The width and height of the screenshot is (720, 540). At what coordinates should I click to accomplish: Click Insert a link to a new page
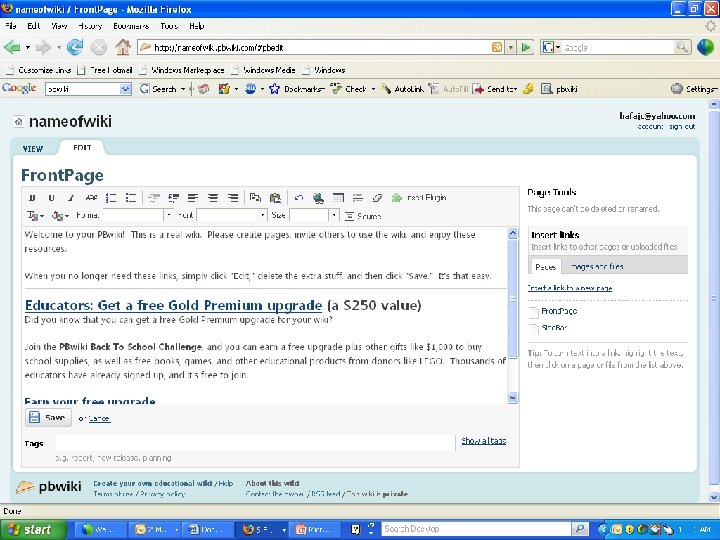point(569,288)
